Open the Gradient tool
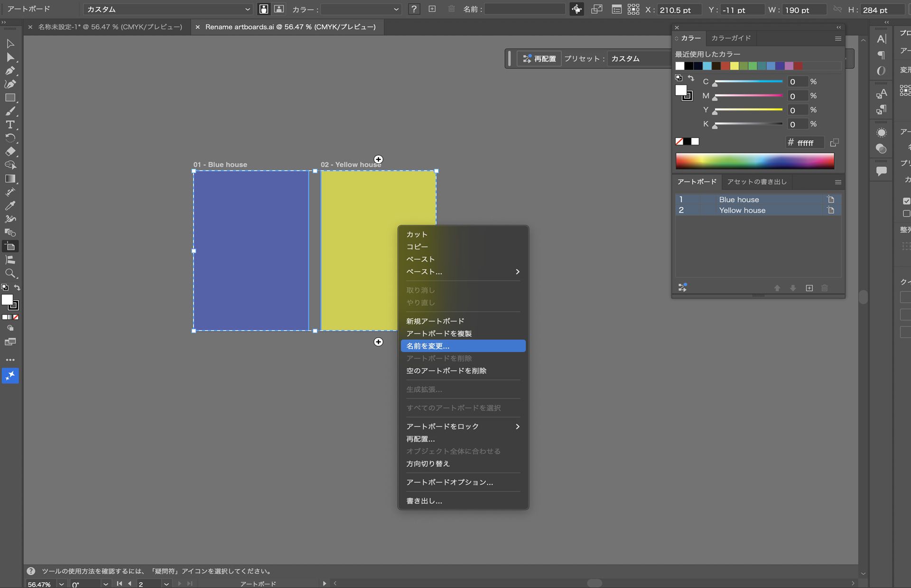This screenshot has height=588, width=911. pyautogui.click(x=9, y=179)
